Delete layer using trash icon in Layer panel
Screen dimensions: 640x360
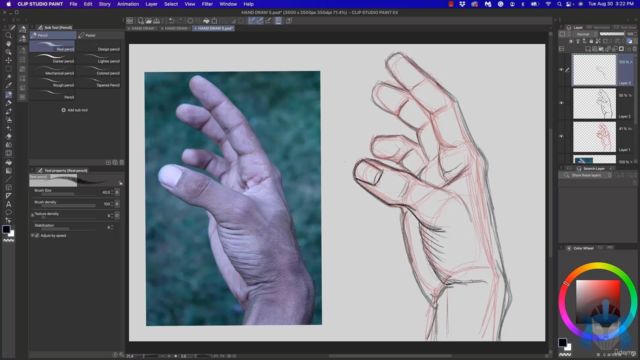pos(635,49)
